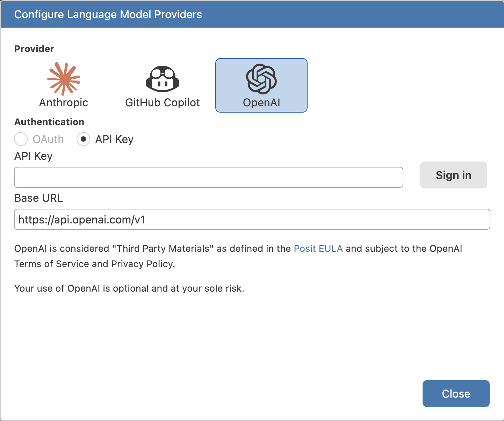Image resolution: width=504 pixels, height=421 pixels.
Task: Click the Anthropic provider label text
Action: pos(64,102)
